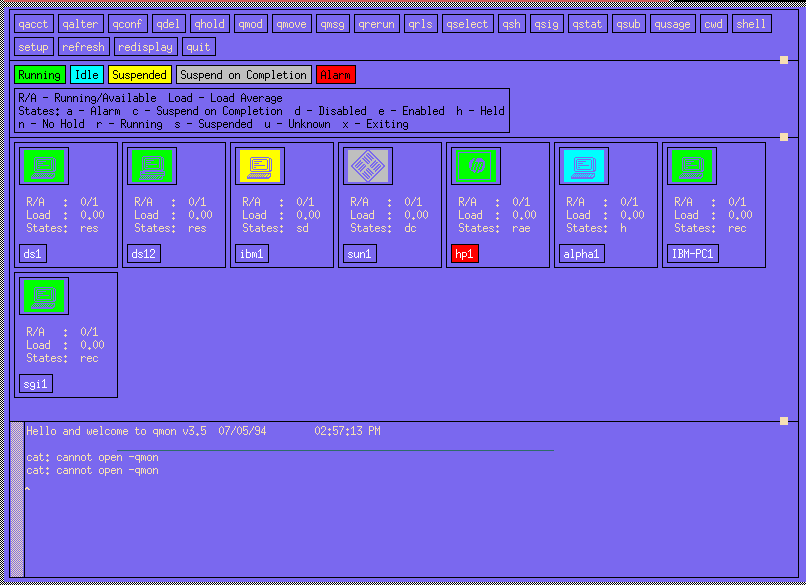Click the green Running legend swatch
806x585 pixels.
39,75
